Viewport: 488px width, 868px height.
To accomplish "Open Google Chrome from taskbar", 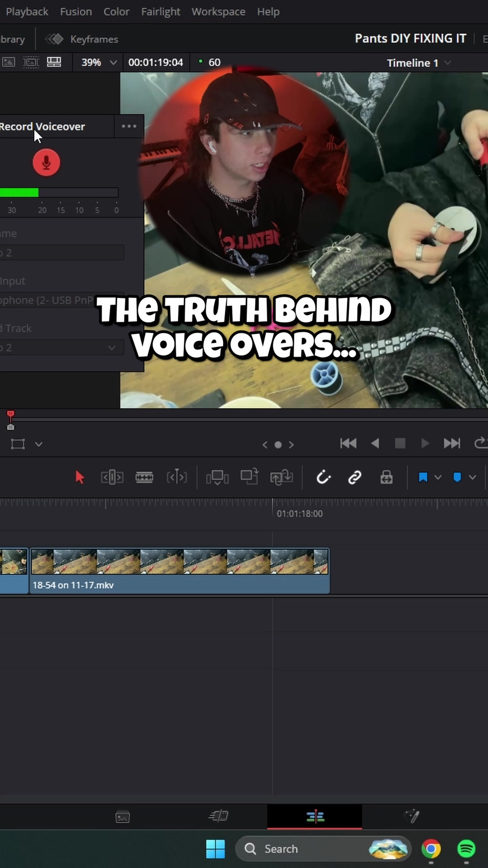I will 431,849.
